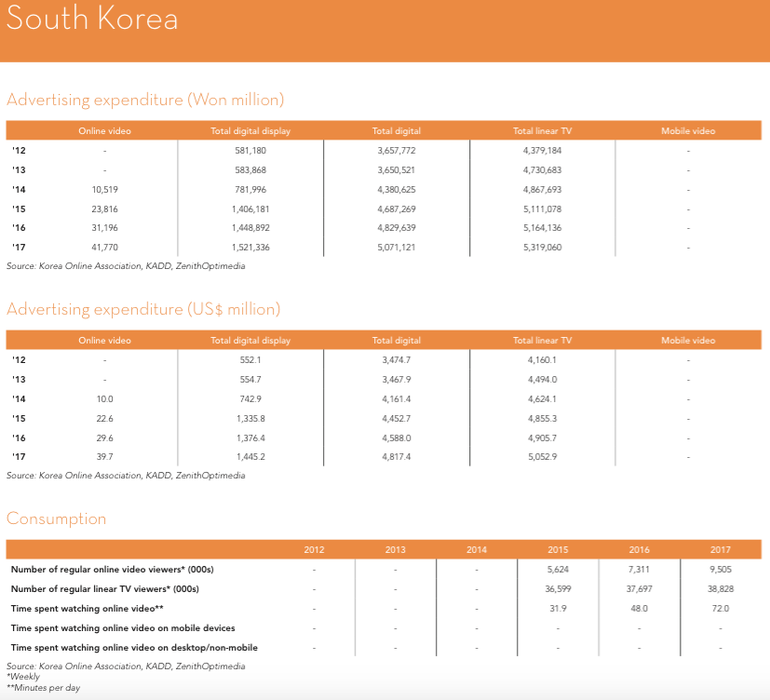Click US$ online video value 10.0
Screen dimensions: 770x700
point(104,399)
